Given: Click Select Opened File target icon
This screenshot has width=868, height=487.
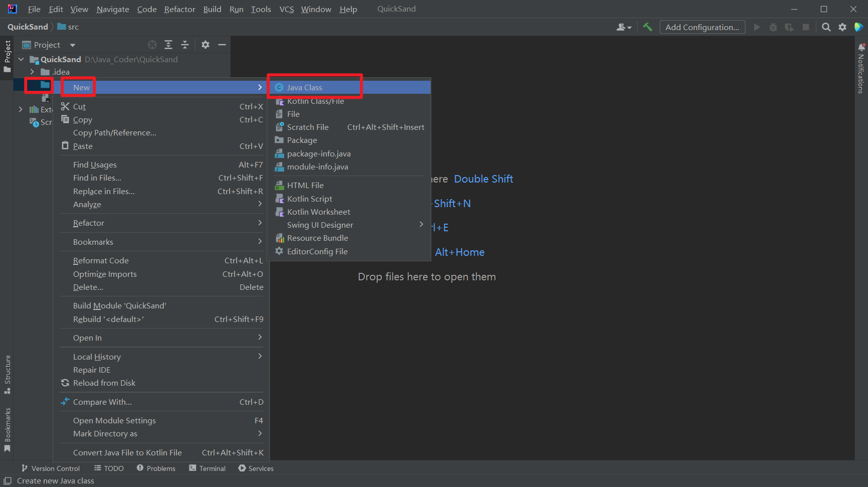Looking at the screenshot, I should (152, 45).
